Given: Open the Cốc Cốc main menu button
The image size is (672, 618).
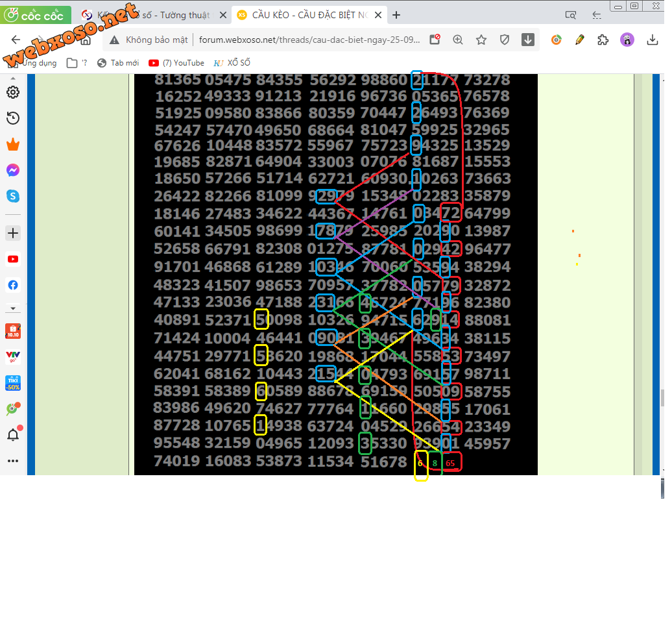Looking at the screenshot, I should click(x=36, y=15).
